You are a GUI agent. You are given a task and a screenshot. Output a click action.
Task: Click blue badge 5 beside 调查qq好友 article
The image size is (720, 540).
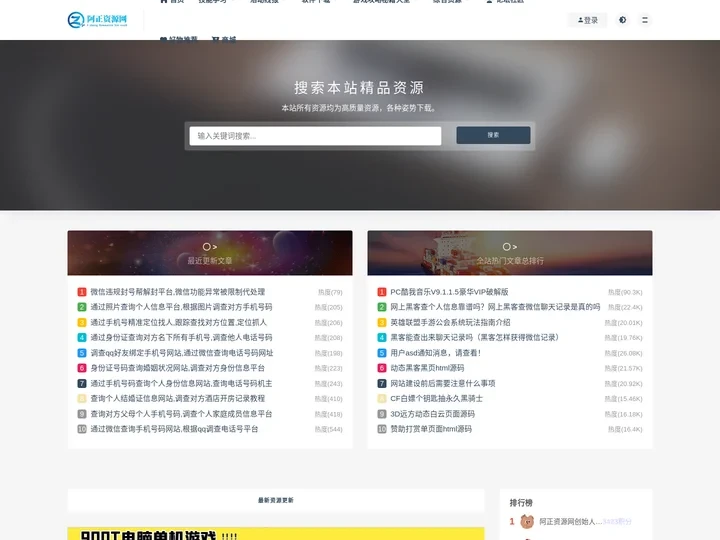[82, 353]
